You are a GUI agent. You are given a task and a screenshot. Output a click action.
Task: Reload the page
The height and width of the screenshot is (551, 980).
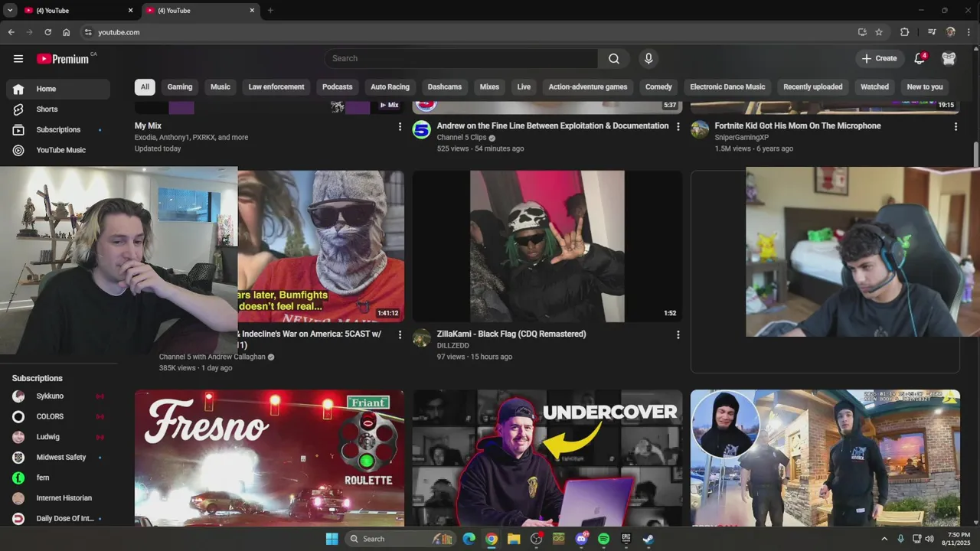pyautogui.click(x=47, y=32)
